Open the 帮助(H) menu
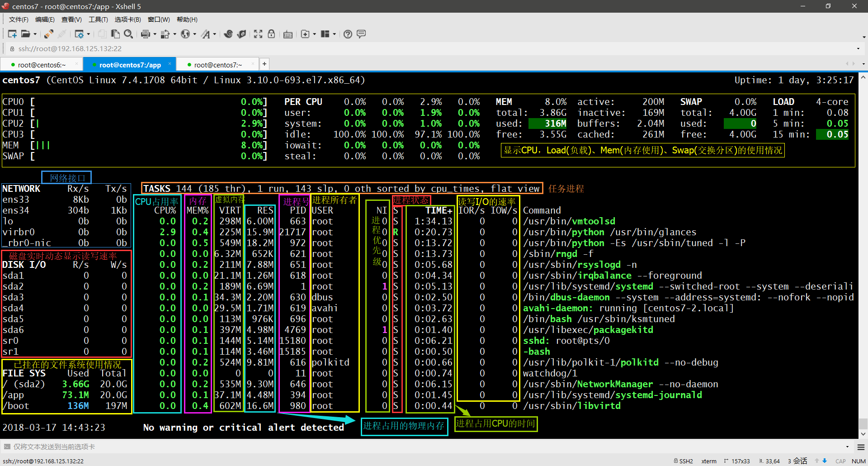 point(187,19)
